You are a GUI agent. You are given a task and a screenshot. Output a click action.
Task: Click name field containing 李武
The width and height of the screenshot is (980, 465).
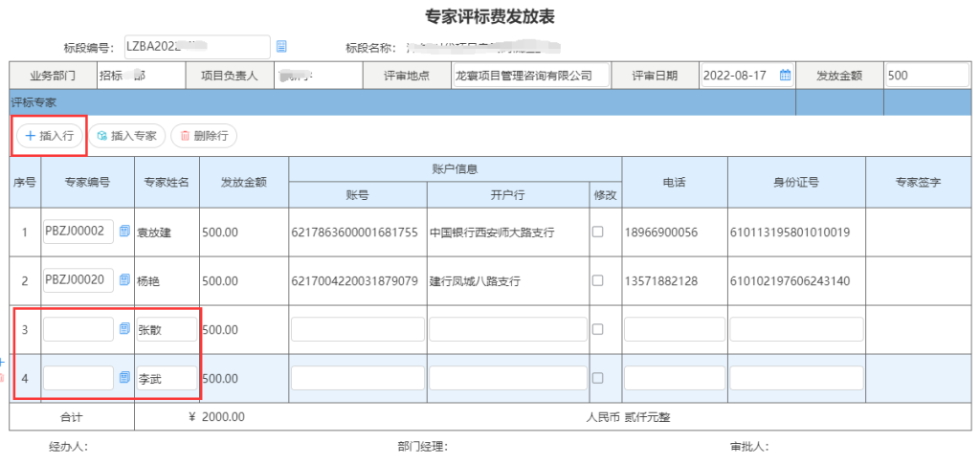[x=167, y=378]
